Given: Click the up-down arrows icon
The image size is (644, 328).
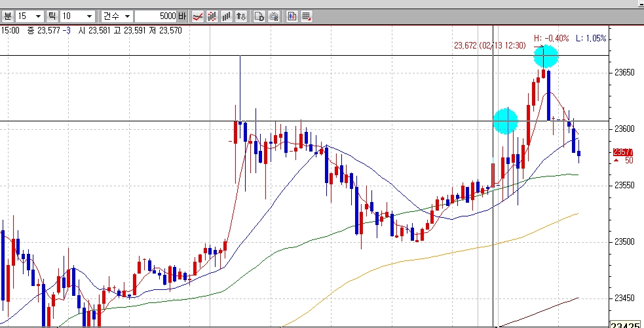Looking at the screenshot, I should [240, 16].
